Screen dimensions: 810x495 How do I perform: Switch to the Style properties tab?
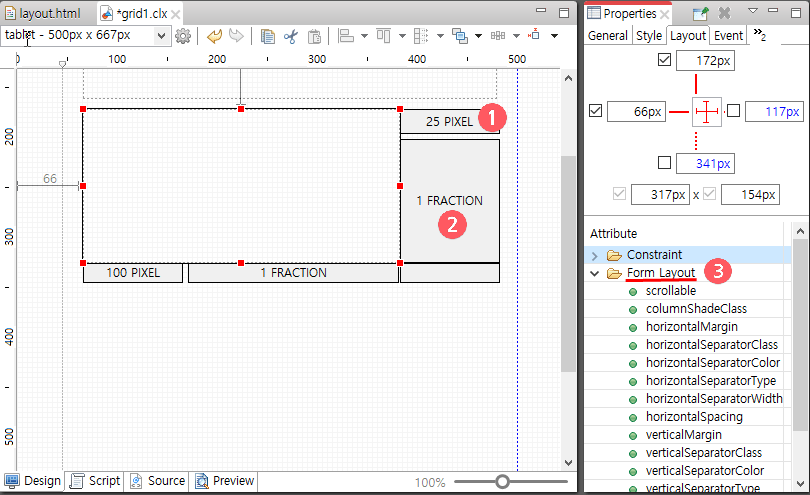pos(649,36)
